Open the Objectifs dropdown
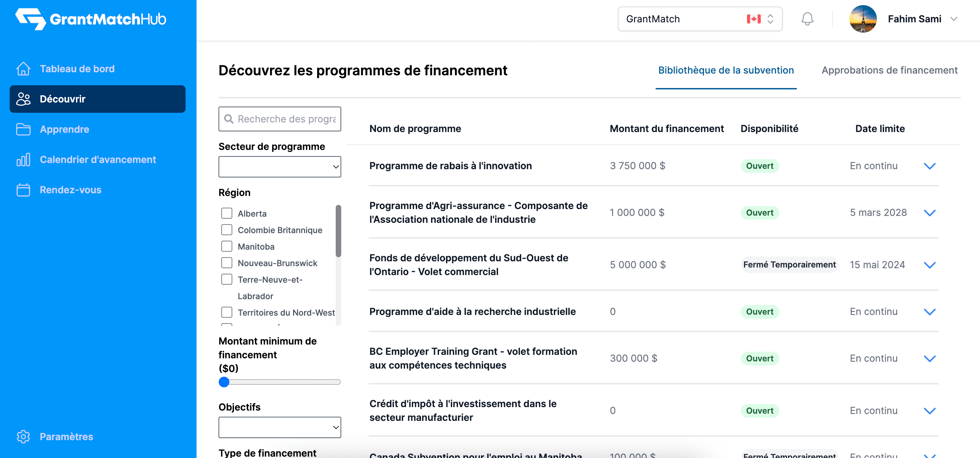Image resolution: width=980 pixels, height=458 pixels. pos(280,427)
